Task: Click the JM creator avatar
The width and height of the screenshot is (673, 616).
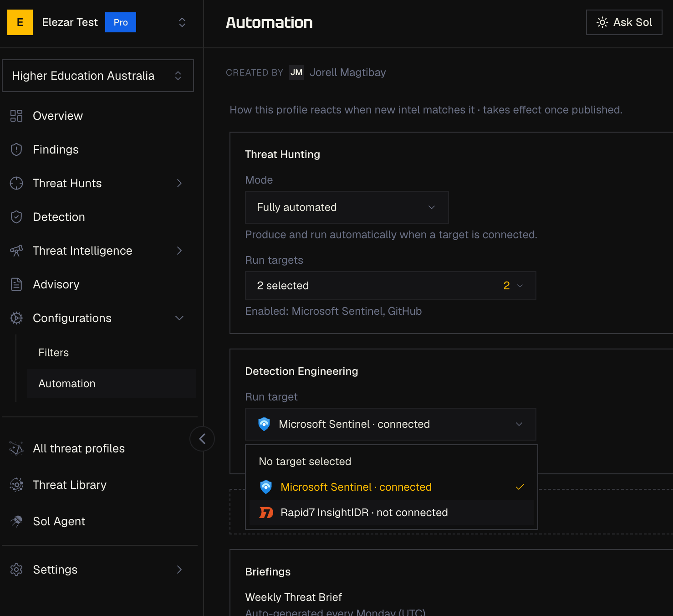Action: pyautogui.click(x=296, y=72)
